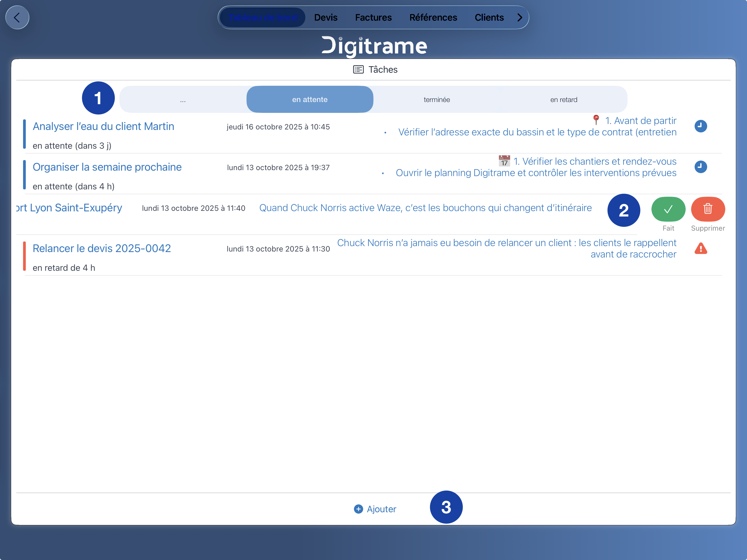
Task: Open 'Analyser l'eau du client Martin' task
Action: pos(103,126)
